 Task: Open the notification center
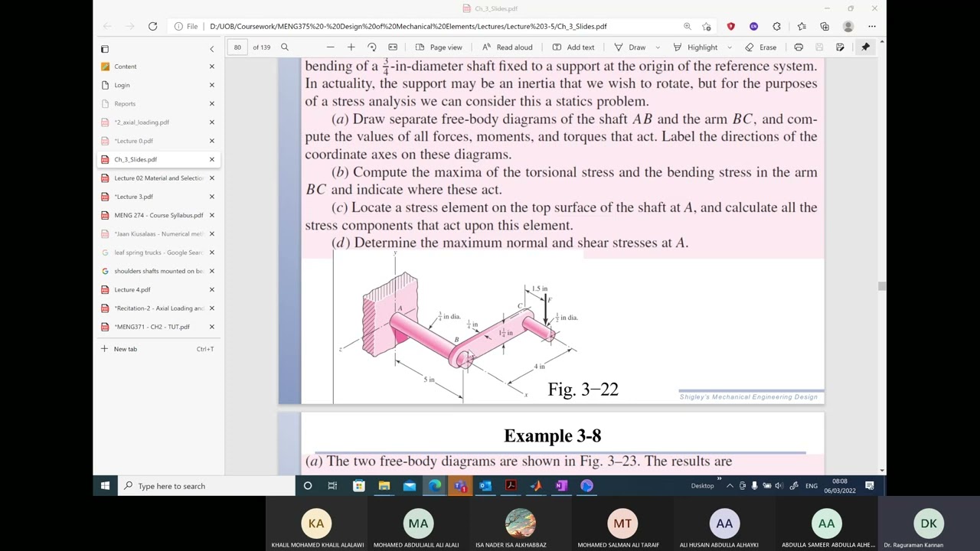870,486
